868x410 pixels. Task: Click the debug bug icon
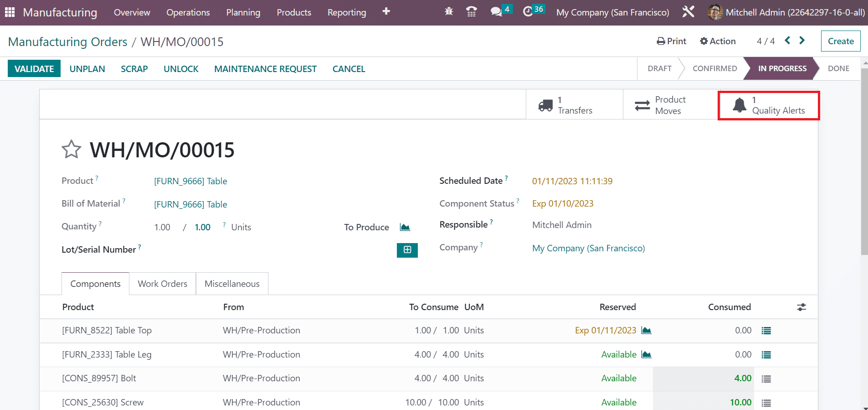(449, 12)
